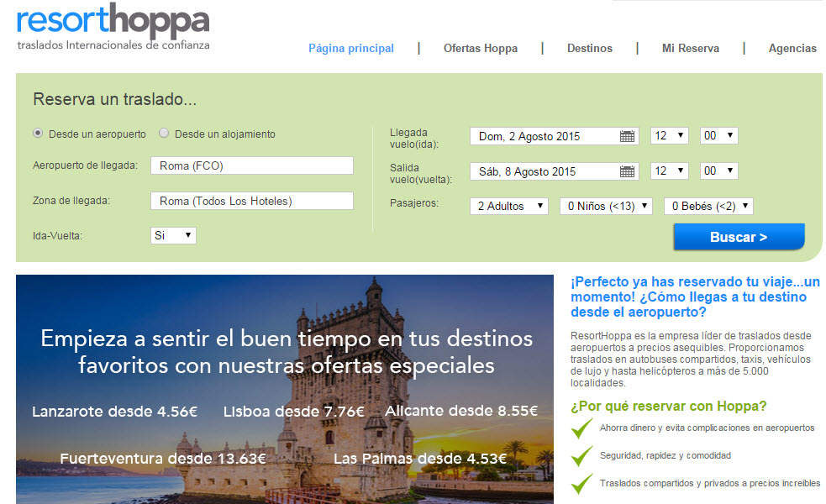This screenshot has width=826, height=504.
Task: Open the departure date calendar icon
Action: pyautogui.click(x=627, y=171)
